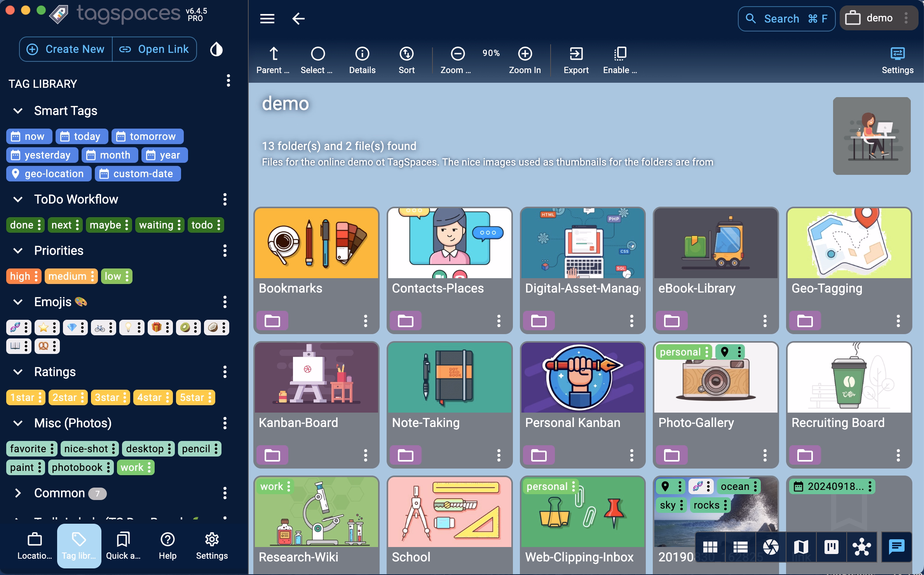This screenshot has width=924, height=575.
Task: Click the star emoji tag
Action: (x=47, y=328)
